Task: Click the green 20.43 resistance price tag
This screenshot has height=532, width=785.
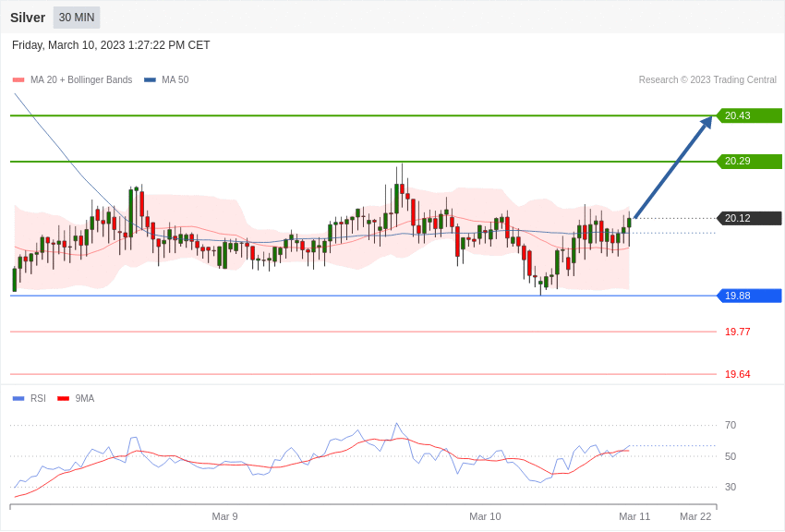Action: (750, 115)
